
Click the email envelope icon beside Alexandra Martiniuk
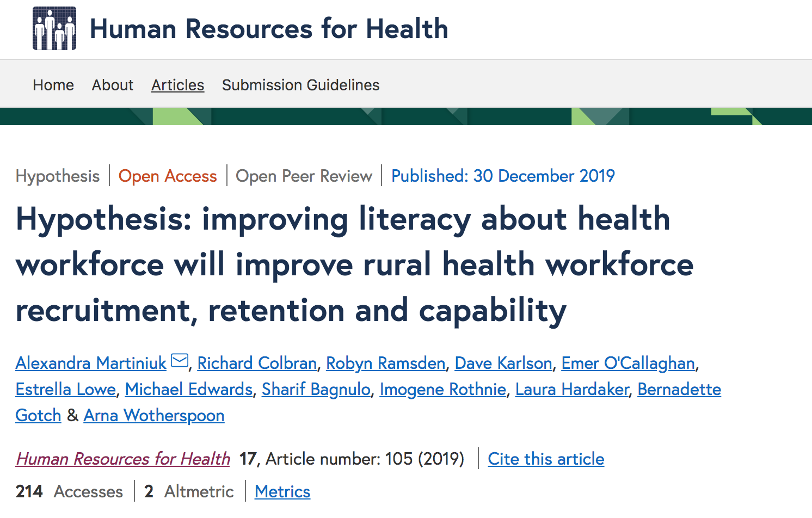pos(180,361)
